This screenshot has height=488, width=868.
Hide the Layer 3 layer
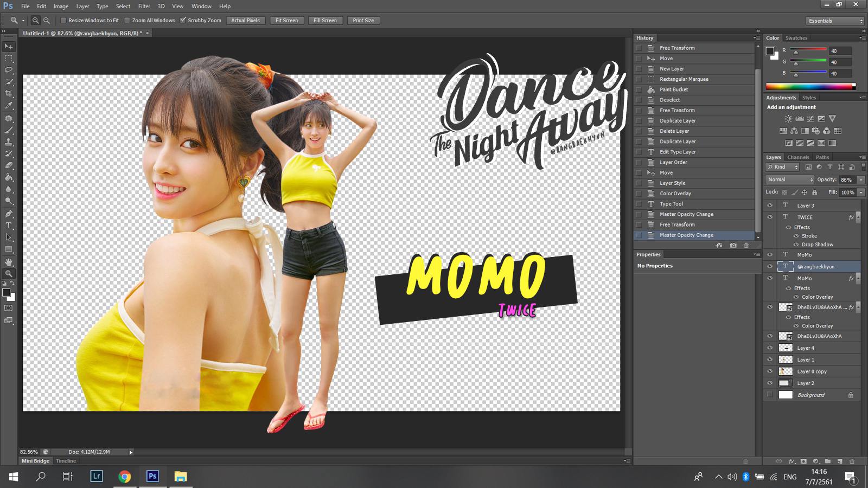click(770, 206)
